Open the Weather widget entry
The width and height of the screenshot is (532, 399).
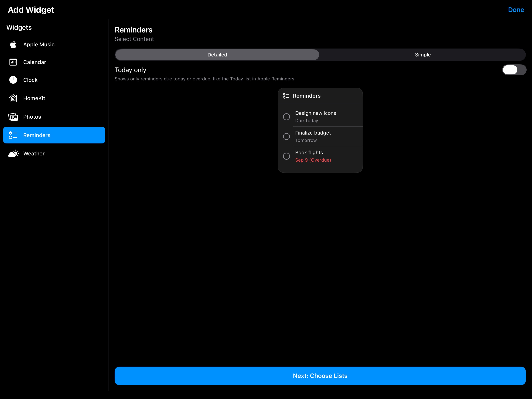54,153
